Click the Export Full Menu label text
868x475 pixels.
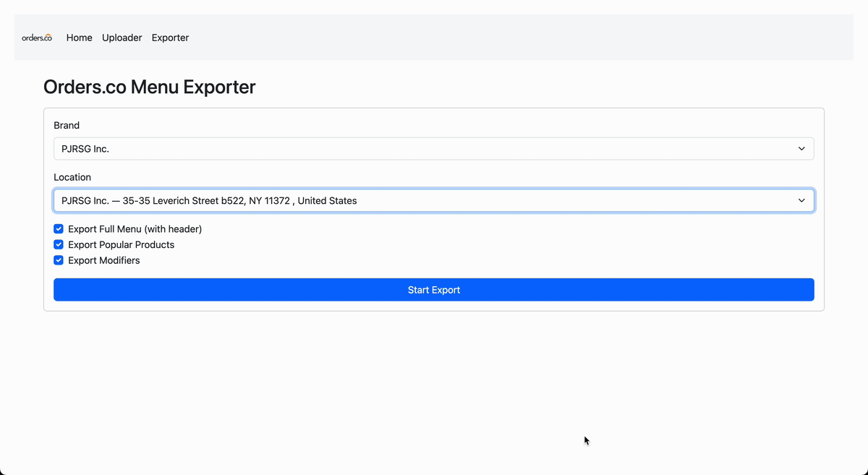pyautogui.click(x=135, y=228)
